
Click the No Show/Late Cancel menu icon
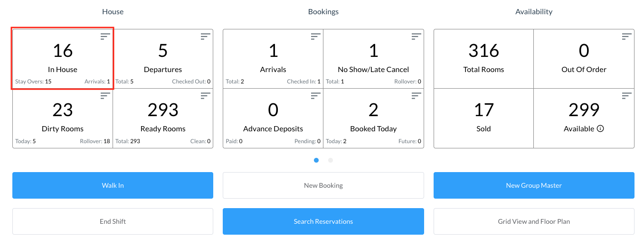point(416,37)
